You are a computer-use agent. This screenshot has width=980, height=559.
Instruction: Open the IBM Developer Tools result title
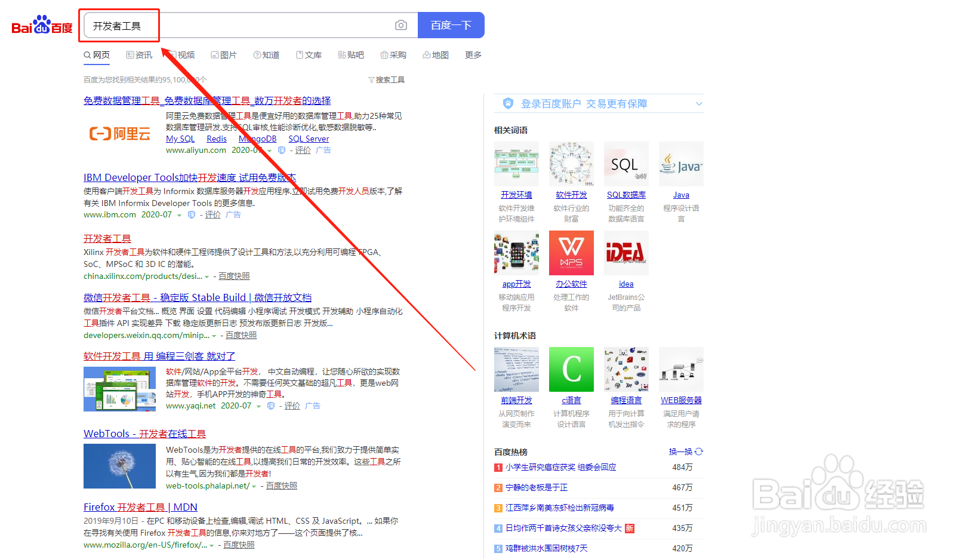pos(190,177)
